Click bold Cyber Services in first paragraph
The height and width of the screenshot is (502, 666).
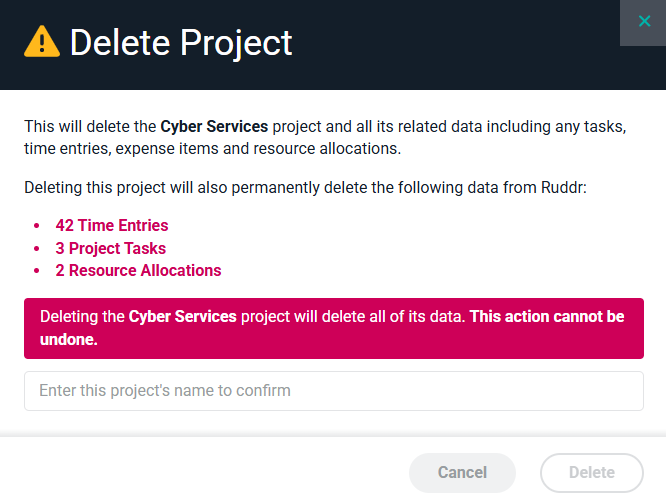(214, 127)
